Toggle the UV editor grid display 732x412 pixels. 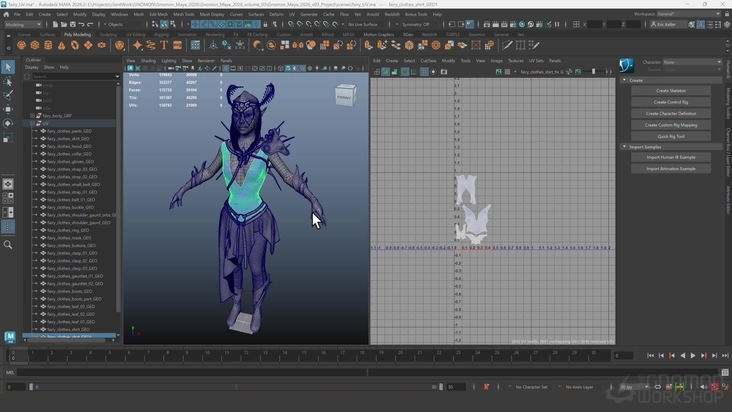pyautogui.click(x=424, y=72)
